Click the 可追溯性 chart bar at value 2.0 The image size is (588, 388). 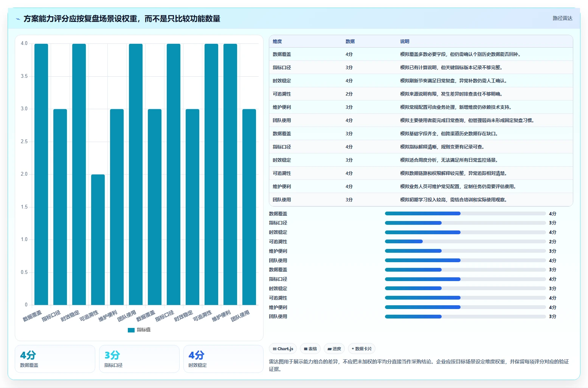pyautogui.click(x=98, y=240)
